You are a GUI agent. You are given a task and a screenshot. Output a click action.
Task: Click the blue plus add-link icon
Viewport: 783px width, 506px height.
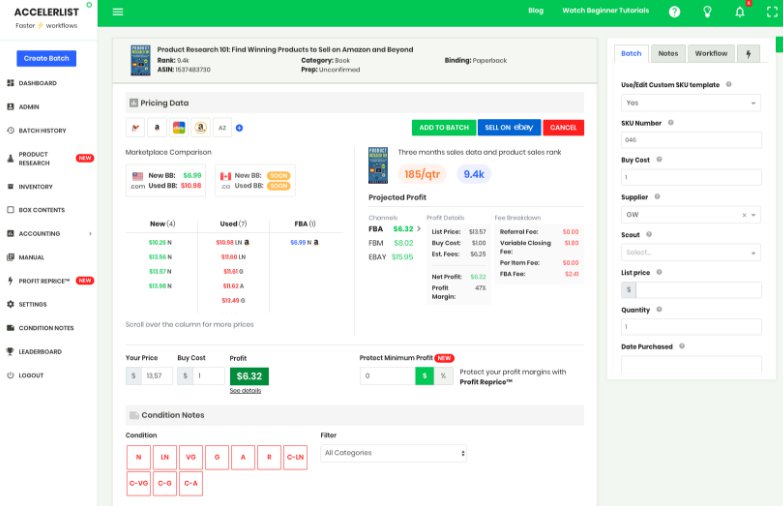(239, 128)
